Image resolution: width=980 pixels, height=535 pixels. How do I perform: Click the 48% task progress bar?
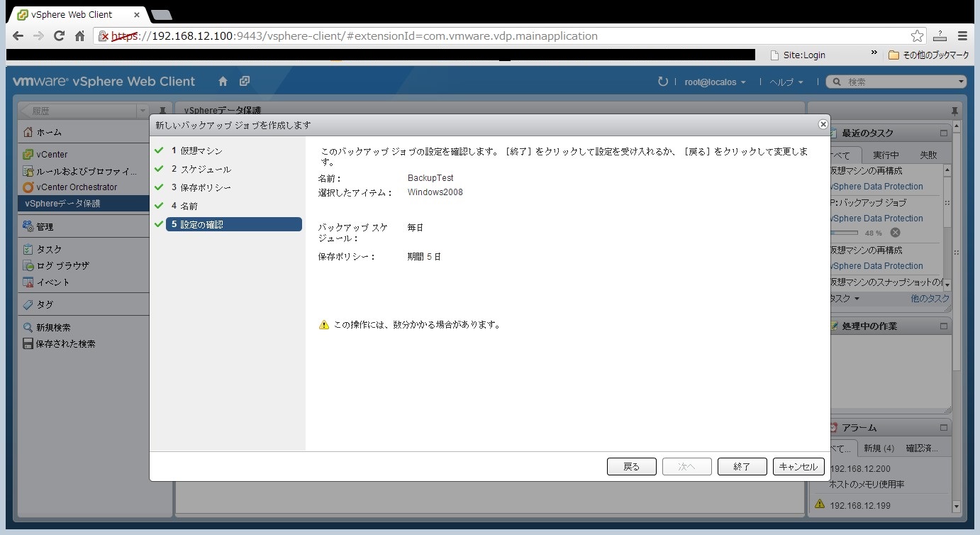point(844,233)
